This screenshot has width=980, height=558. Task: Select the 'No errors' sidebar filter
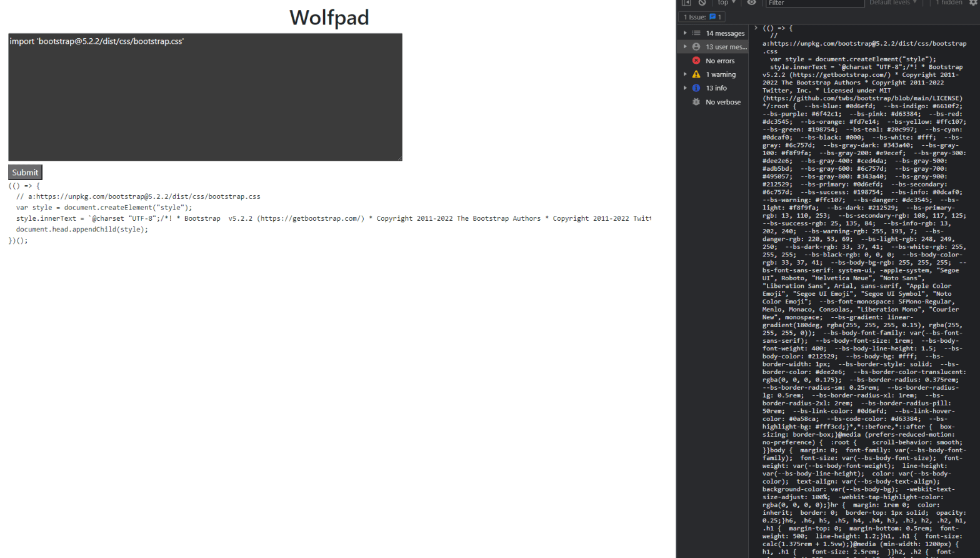[720, 61]
